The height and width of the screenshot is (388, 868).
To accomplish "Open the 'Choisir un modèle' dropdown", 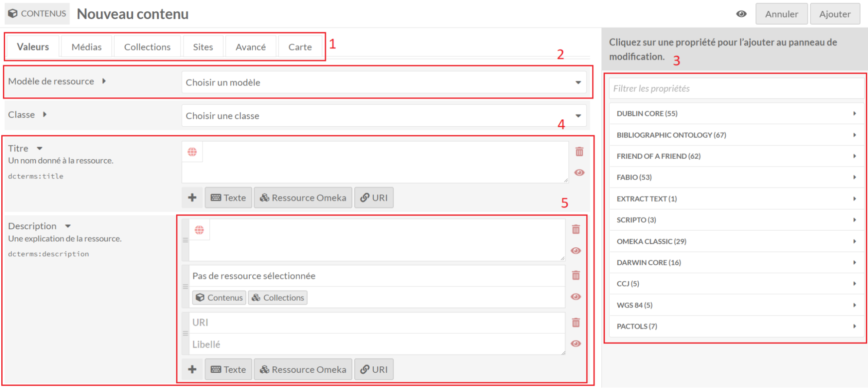I will pyautogui.click(x=383, y=82).
